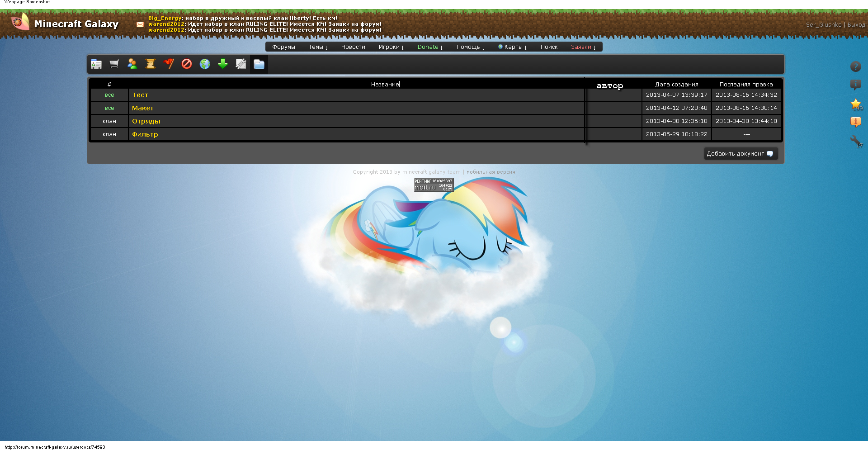Click the question mark help icon
The image size is (868, 450).
(856, 66)
